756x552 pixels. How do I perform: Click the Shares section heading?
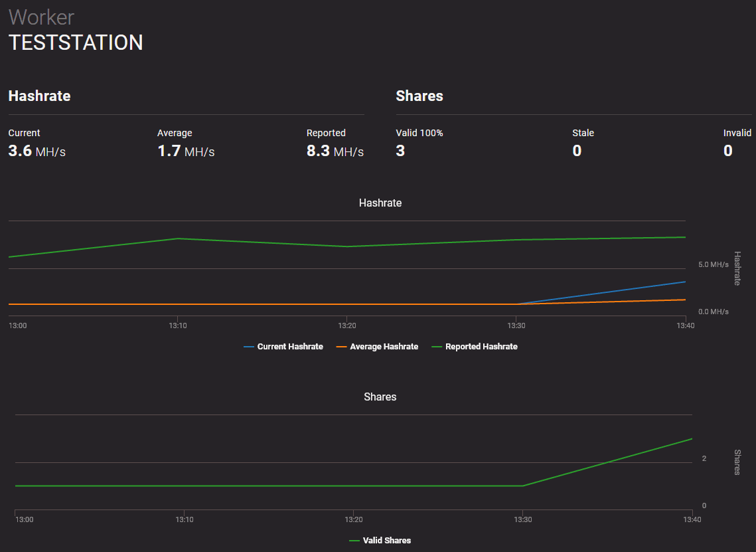click(419, 96)
